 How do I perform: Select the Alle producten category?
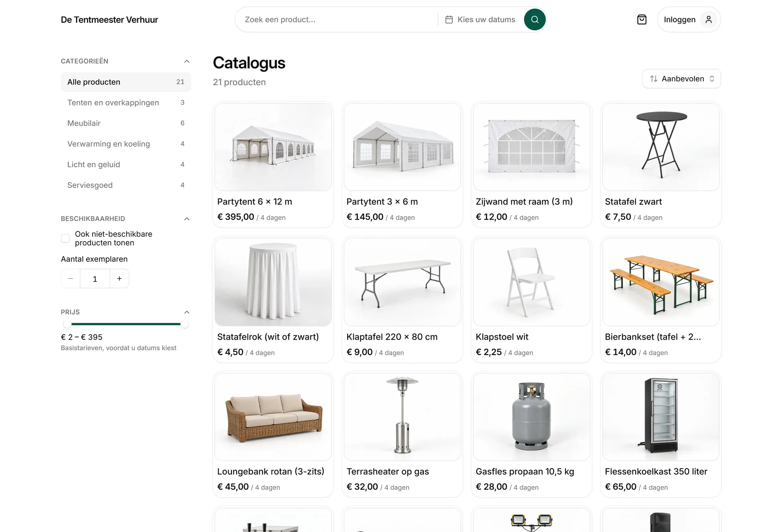126,82
